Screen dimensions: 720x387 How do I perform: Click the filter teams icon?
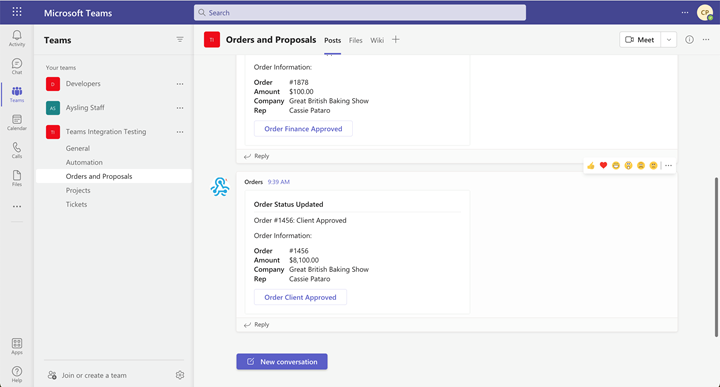tap(180, 39)
